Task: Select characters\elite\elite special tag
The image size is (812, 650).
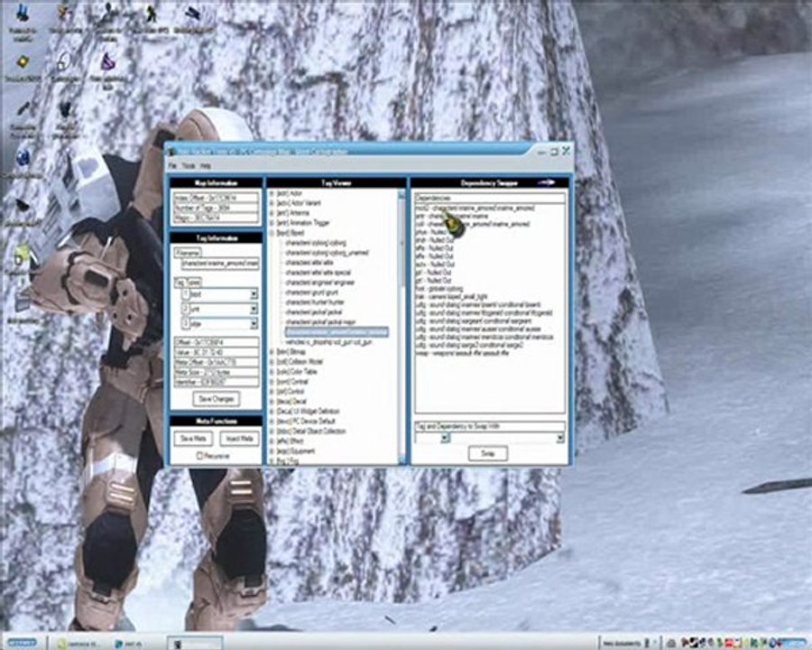Action: [x=318, y=273]
